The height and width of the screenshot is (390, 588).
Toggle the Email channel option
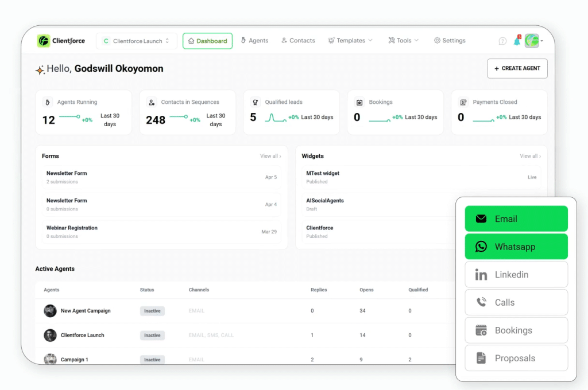(x=516, y=219)
